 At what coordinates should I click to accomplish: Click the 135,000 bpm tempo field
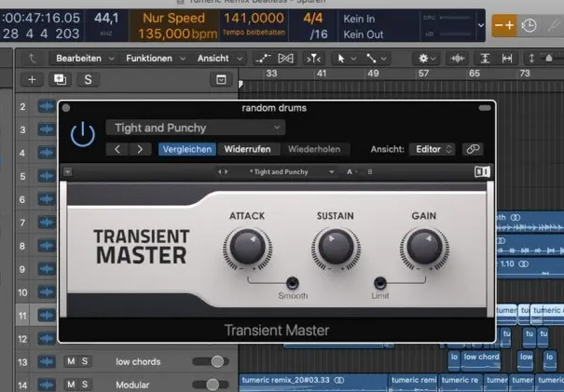click(177, 34)
